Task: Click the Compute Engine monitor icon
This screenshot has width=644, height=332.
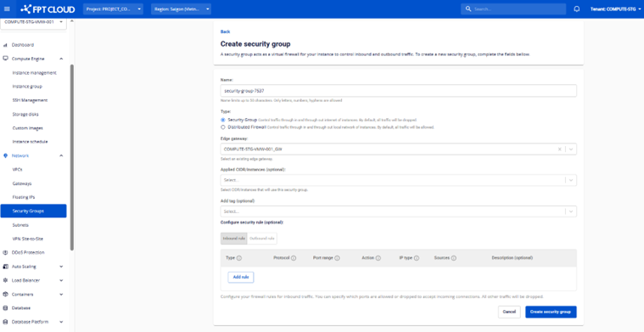Action: tap(5, 59)
